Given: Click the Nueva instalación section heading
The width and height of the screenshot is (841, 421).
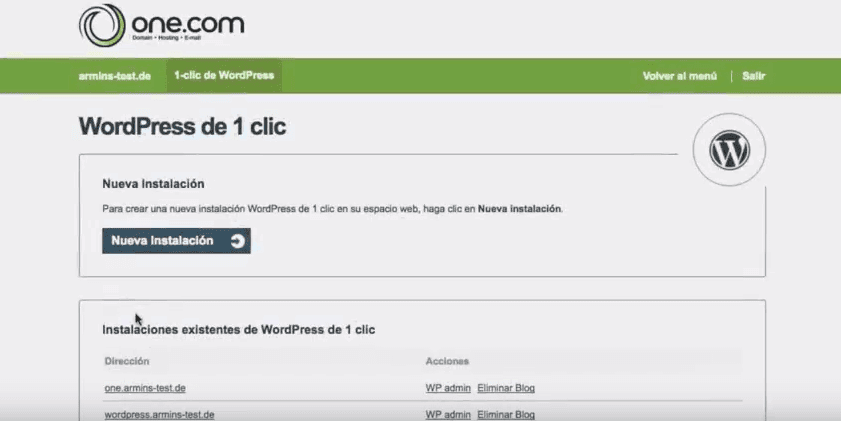Looking at the screenshot, I should click(x=153, y=184).
